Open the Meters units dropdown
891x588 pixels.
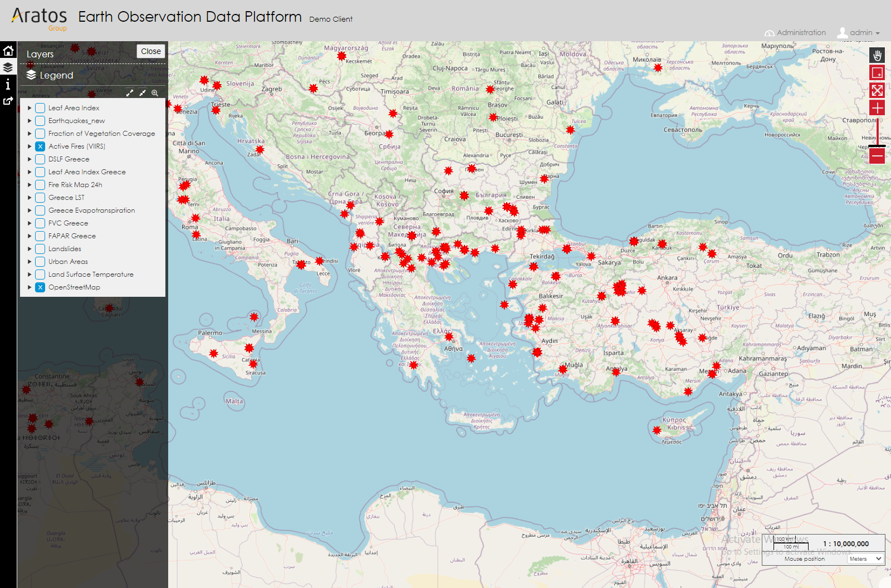[865, 558]
